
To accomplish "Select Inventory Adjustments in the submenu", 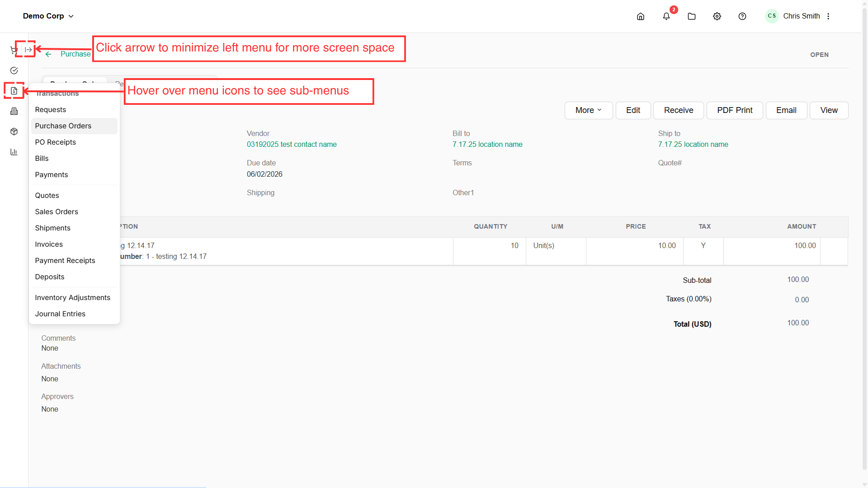I will (x=74, y=298).
